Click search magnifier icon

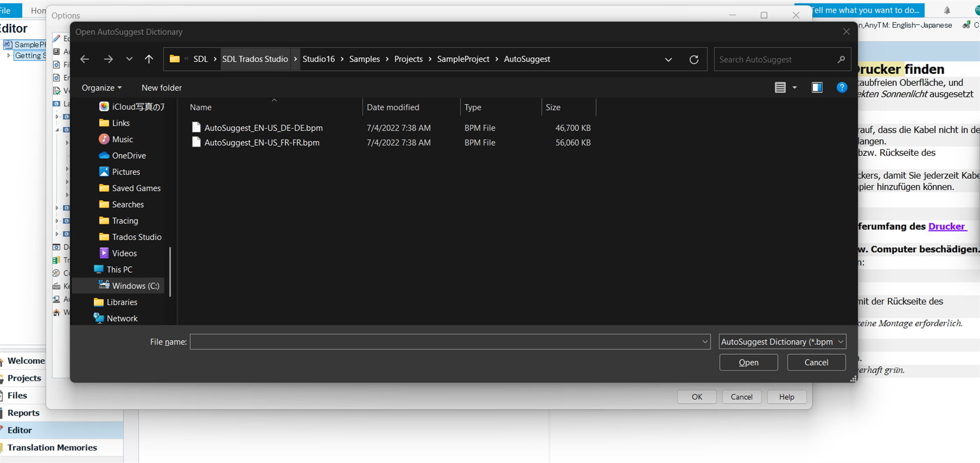click(841, 59)
